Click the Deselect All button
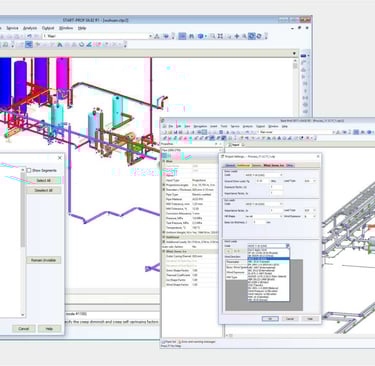This screenshot has width=375, height=366. point(44,190)
